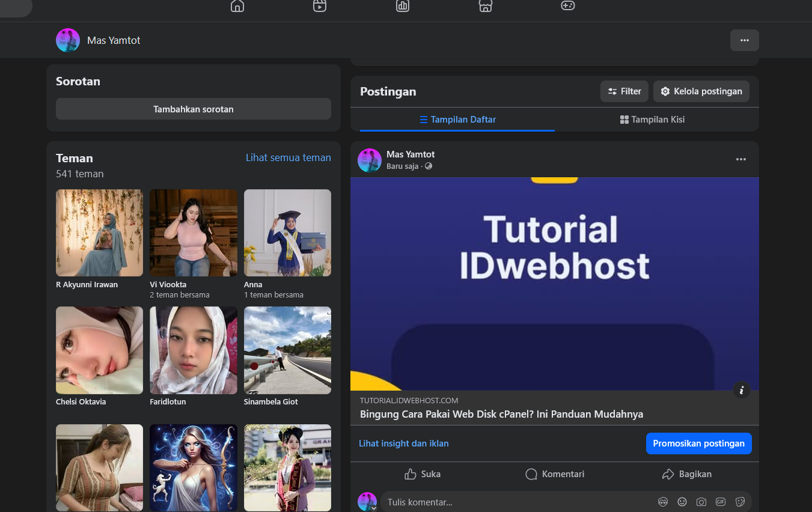
Task: Open Sinambela Giot's road photo
Action: tap(287, 350)
